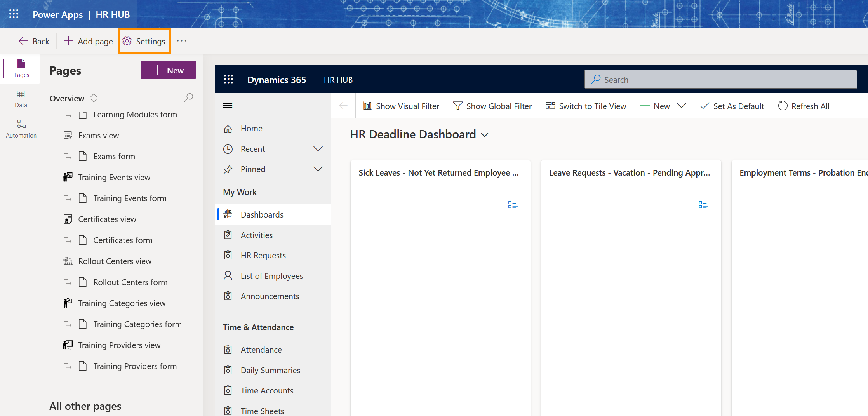Open the app Settings

(x=144, y=41)
